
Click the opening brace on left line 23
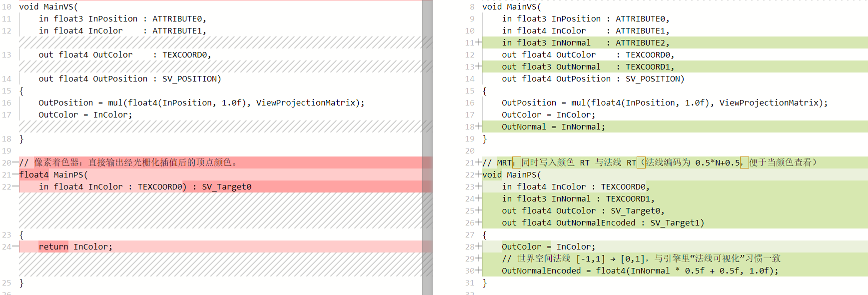(x=21, y=234)
